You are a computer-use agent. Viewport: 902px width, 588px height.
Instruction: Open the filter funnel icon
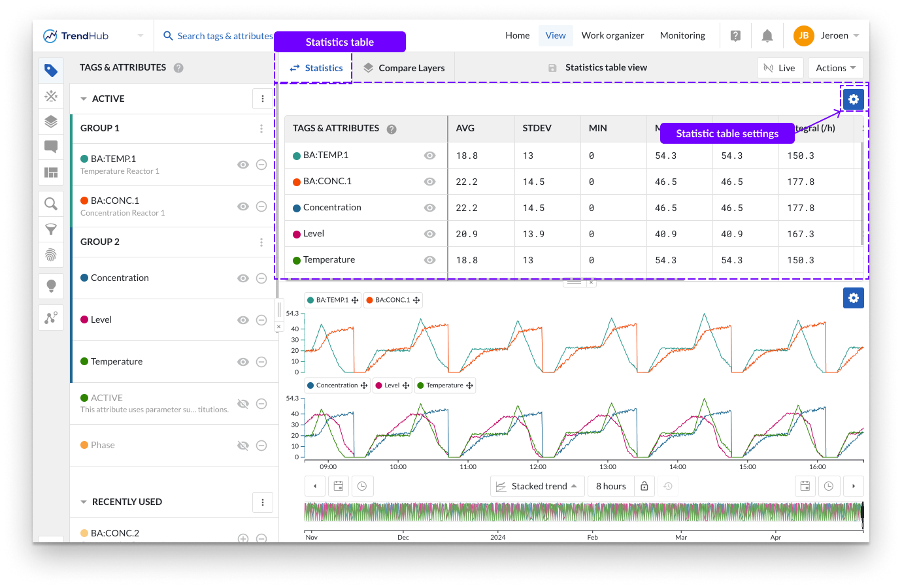click(51, 229)
